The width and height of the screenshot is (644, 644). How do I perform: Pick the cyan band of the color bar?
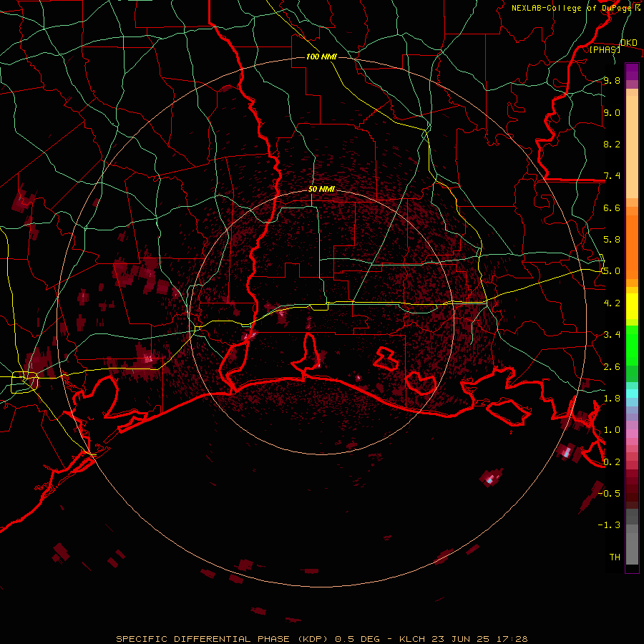[x=632, y=394]
